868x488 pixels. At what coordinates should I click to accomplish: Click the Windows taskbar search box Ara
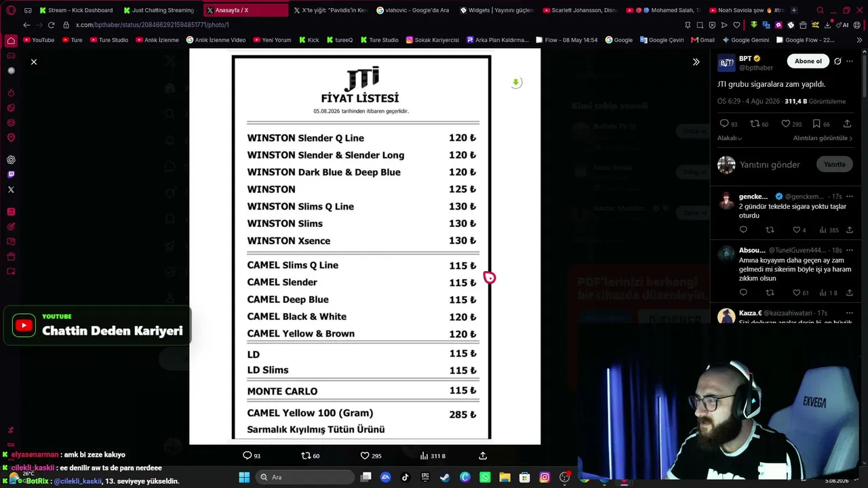tap(306, 477)
